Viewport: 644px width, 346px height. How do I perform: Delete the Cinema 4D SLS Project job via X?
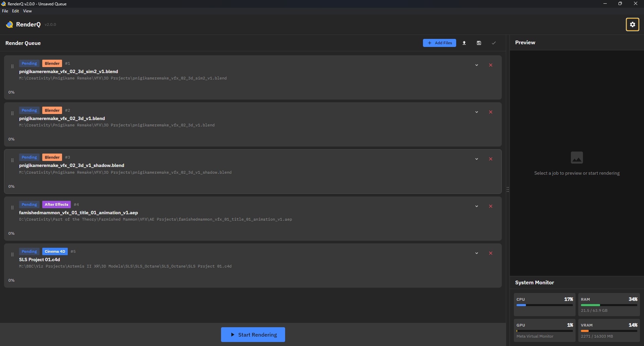[491, 253]
